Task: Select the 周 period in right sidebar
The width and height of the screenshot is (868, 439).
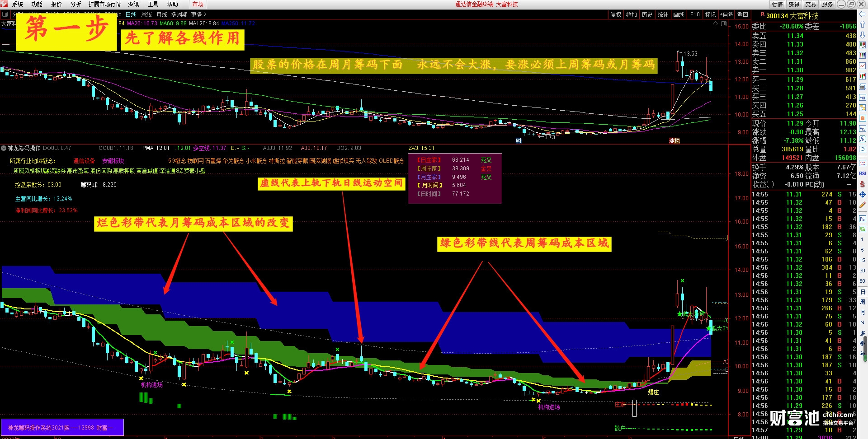Action: tap(863, 302)
